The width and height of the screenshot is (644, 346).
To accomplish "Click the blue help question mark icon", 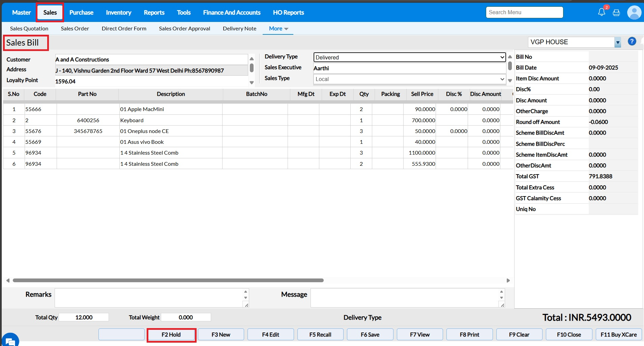I will [x=632, y=42].
